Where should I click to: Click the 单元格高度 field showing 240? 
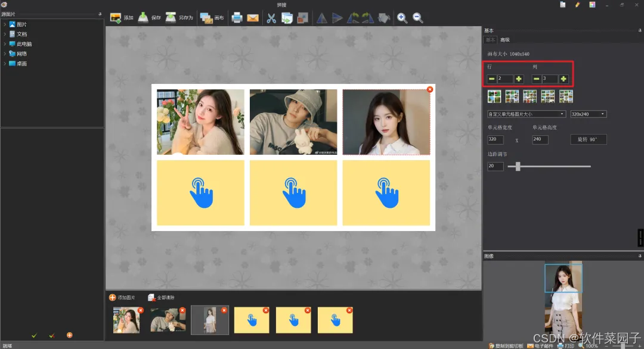click(540, 139)
